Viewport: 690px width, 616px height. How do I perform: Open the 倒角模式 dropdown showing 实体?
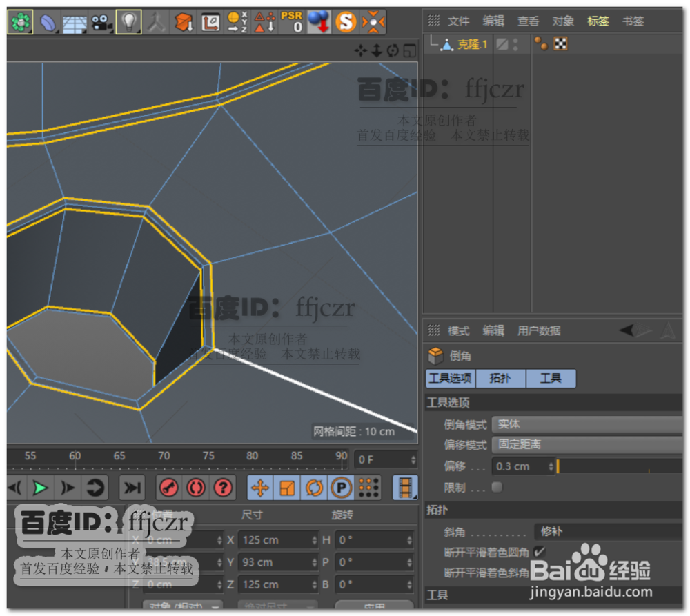click(x=587, y=424)
